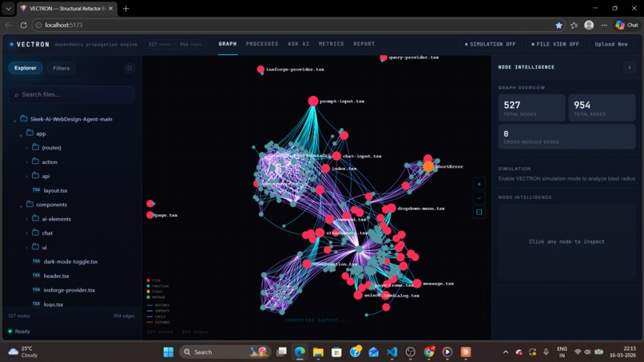This screenshot has width=644, height=362.
Task: Select the chat-input.tsx graph node
Action: (337, 156)
